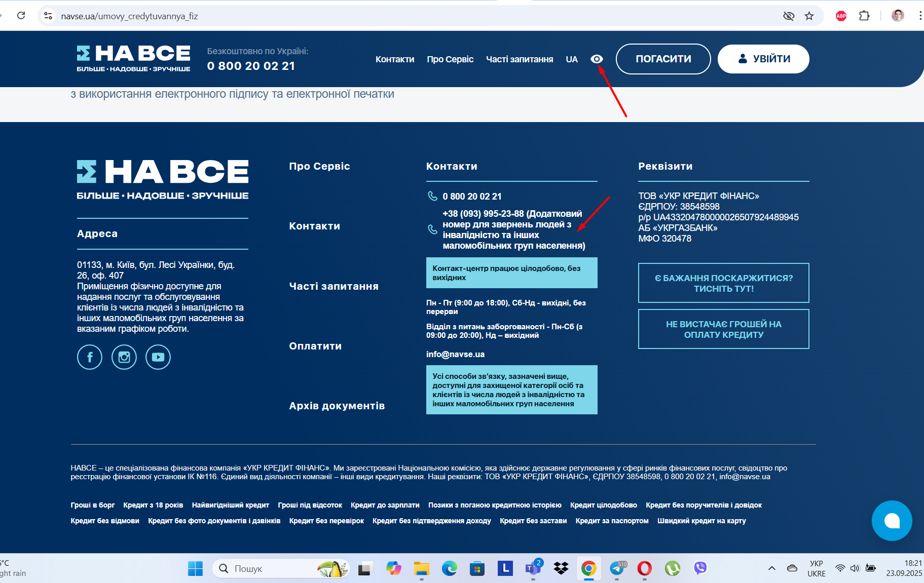Screen dimensions: 924x583
Task: Click the header phone 0 800 20 02 21
Action: [251, 66]
